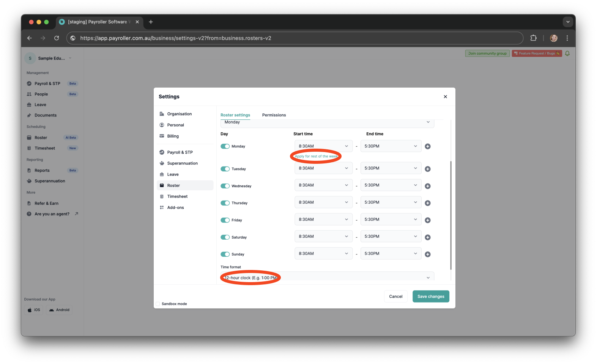
Task: Click the settings dialog vertical scrollbar
Action: point(451,215)
